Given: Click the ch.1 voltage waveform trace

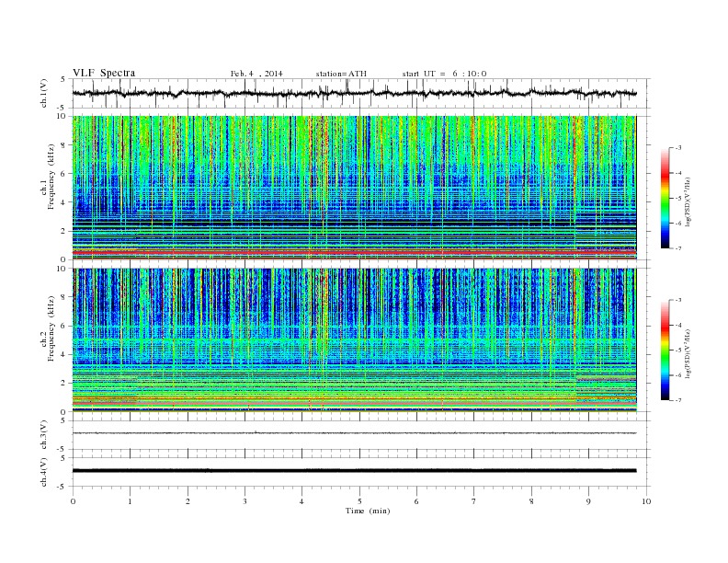Looking at the screenshot, I should 354,93.
